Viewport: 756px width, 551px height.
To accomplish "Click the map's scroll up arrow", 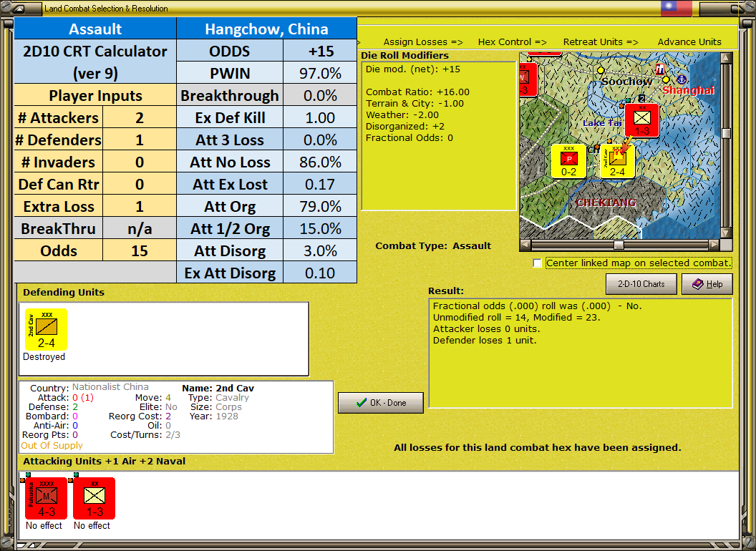I will click(x=726, y=58).
